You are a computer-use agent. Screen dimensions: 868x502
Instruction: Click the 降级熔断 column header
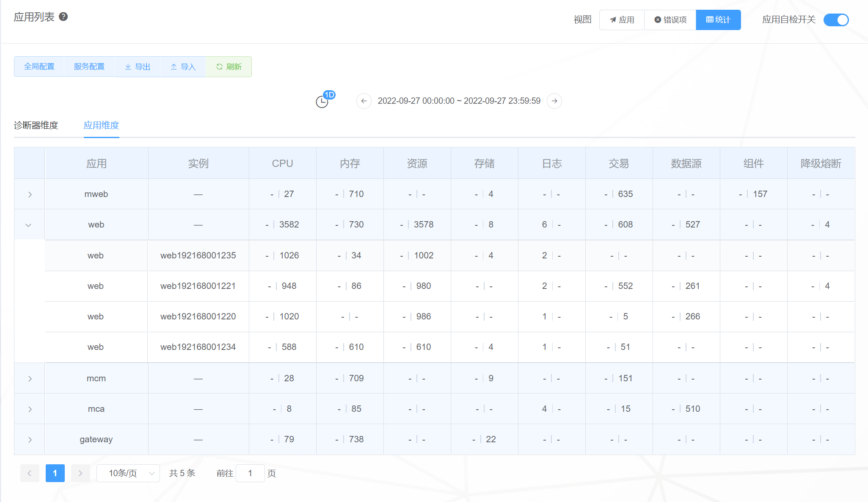[x=821, y=164]
